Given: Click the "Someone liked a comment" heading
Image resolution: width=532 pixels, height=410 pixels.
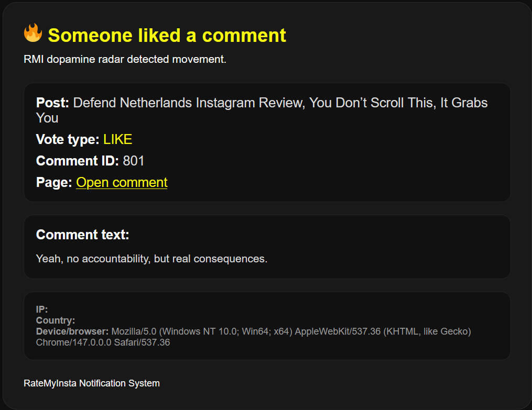Looking at the screenshot, I should pyautogui.click(x=167, y=36).
